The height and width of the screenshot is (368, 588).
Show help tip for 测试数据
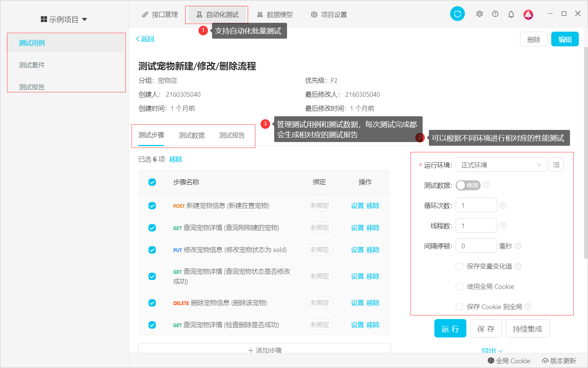click(487, 185)
